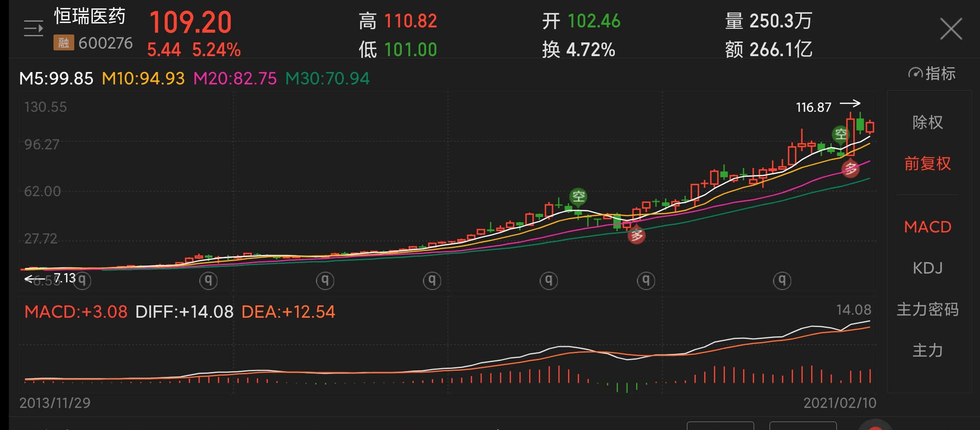Click the stock code 600276
The image size is (980, 430).
[106, 43]
